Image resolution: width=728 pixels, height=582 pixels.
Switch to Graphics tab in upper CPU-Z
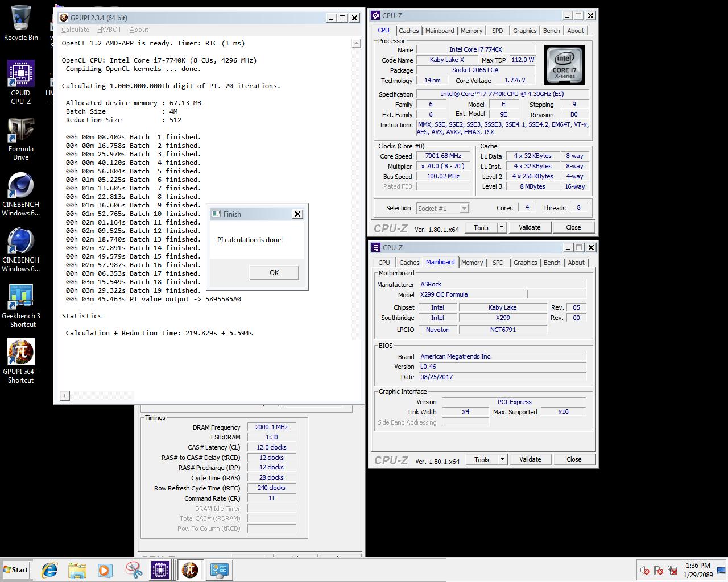tap(524, 31)
